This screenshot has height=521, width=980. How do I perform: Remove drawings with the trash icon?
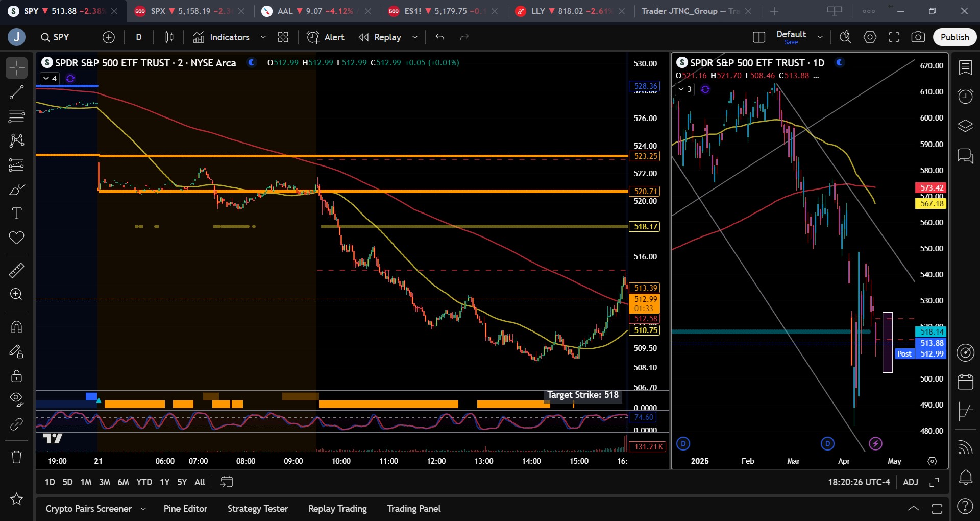pyautogui.click(x=16, y=456)
